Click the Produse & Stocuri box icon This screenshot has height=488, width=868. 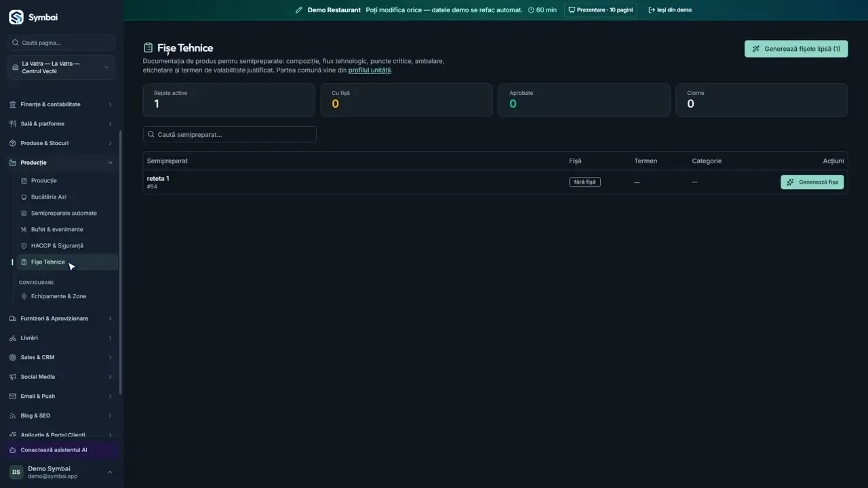coord(13,144)
